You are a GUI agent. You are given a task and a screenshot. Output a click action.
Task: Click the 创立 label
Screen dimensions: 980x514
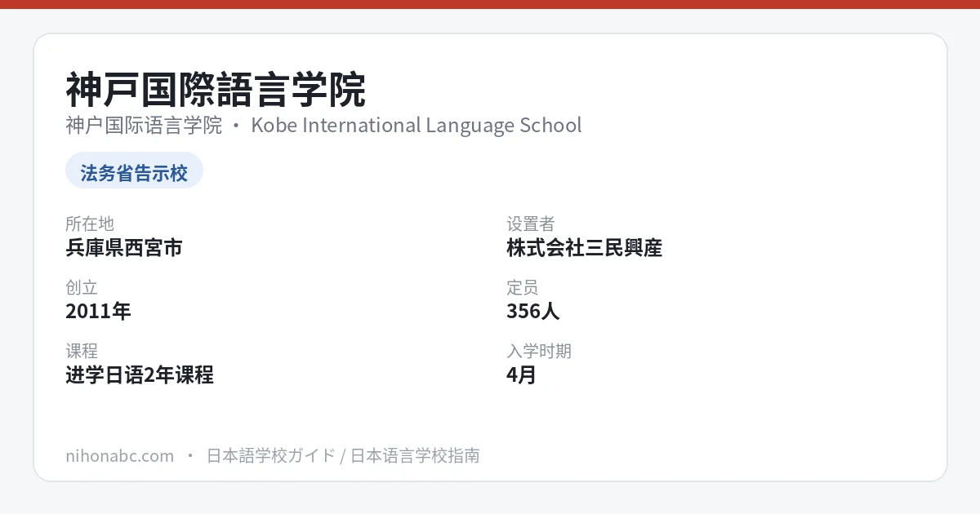tap(82, 287)
